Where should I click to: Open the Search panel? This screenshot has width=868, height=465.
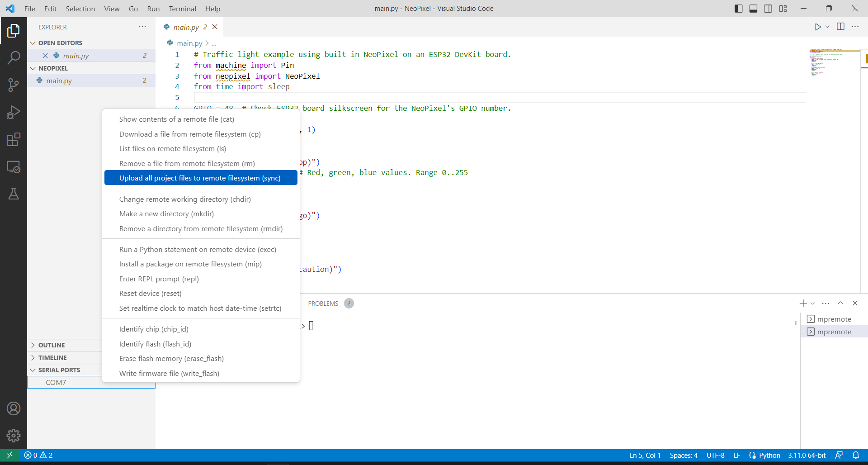14,58
